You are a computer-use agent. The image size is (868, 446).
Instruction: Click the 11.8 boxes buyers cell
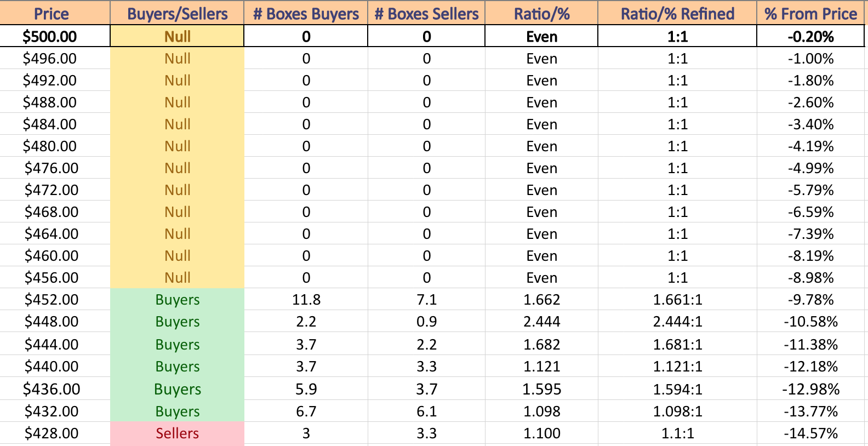pyautogui.click(x=306, y=299)
